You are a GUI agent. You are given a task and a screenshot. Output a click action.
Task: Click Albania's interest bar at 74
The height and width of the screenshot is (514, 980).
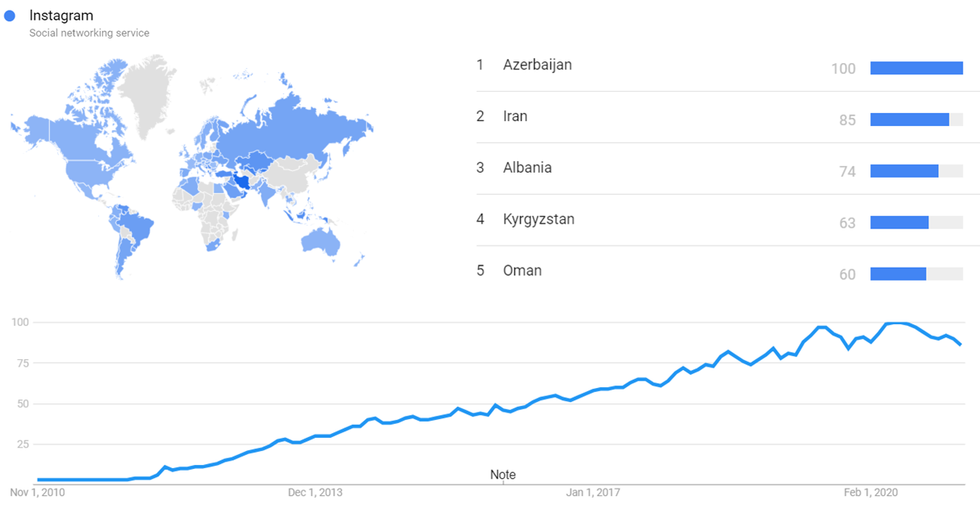905,171
